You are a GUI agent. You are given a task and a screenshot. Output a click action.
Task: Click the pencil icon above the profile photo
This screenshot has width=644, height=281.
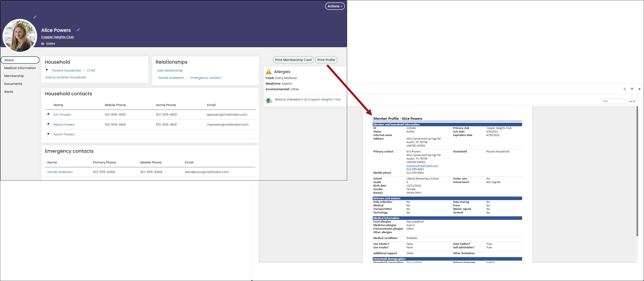point(35,17)
